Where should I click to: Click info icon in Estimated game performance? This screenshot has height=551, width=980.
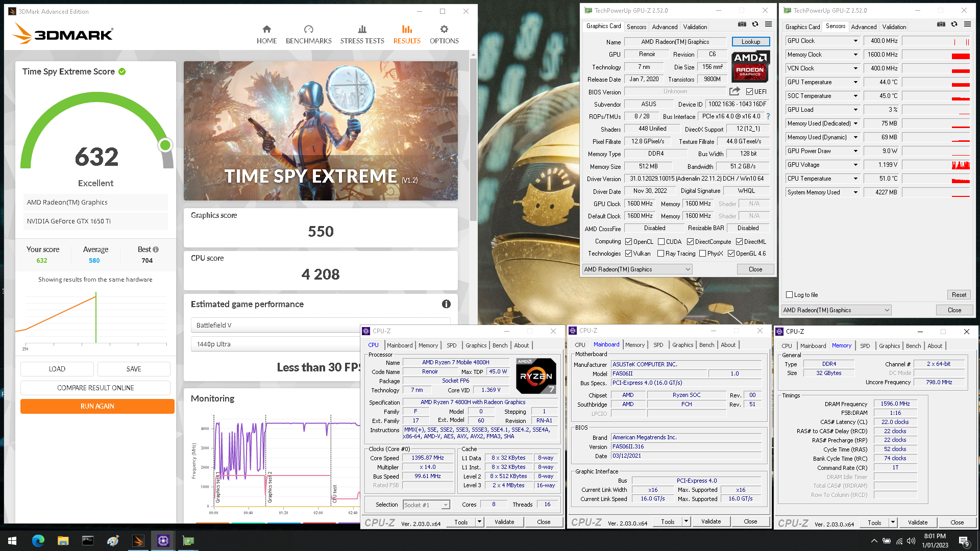[446, 304]
